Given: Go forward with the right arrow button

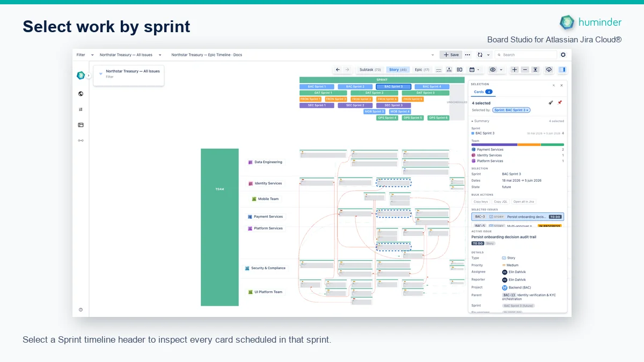Looking at the screenshot, I should (x=347, y=70).
